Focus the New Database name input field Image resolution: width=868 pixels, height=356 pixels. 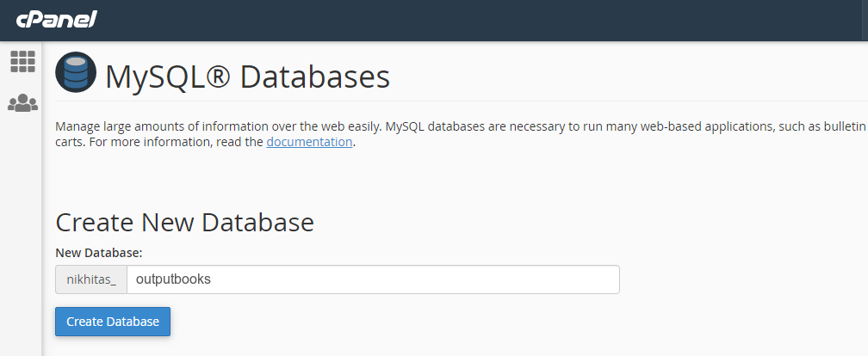tap(373, 279)
